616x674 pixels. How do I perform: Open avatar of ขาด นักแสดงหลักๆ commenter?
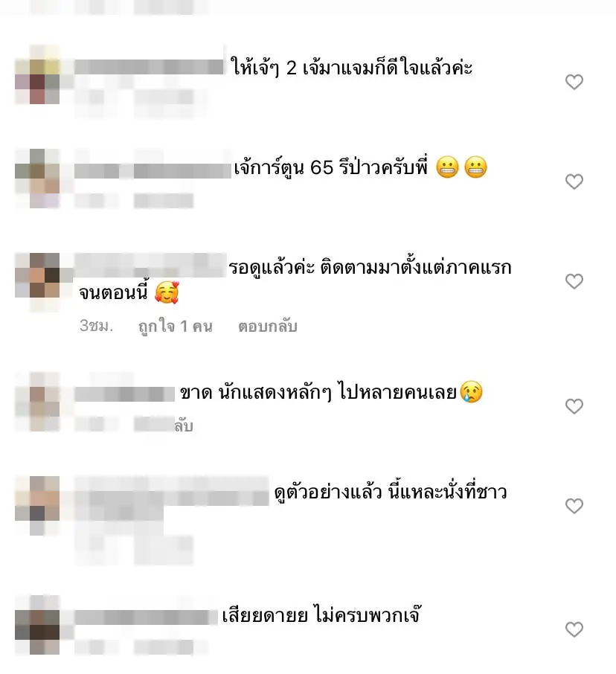click(37, 402)
